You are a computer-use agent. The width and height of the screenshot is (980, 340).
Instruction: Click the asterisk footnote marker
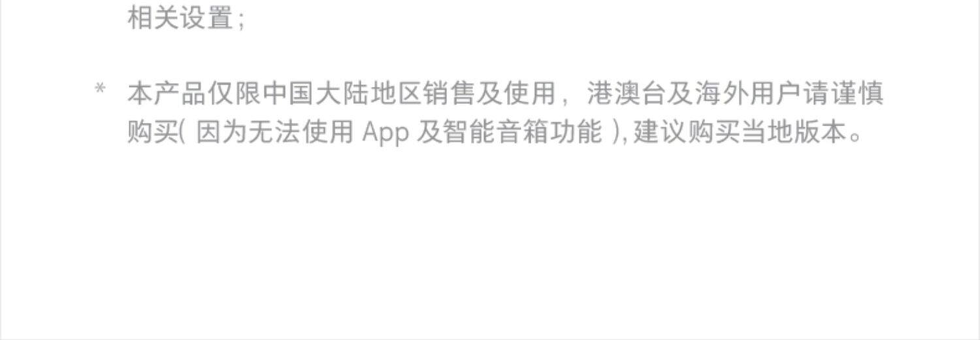(x=100, y=88)
